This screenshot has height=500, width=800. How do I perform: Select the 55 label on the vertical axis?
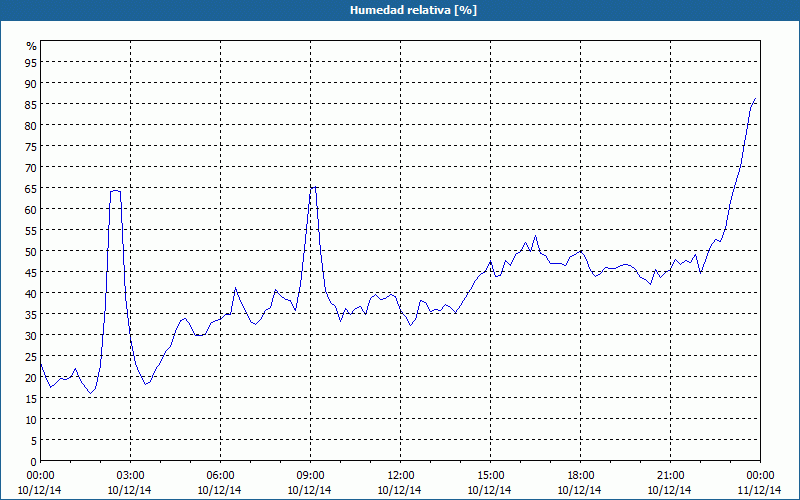(32, 230)
